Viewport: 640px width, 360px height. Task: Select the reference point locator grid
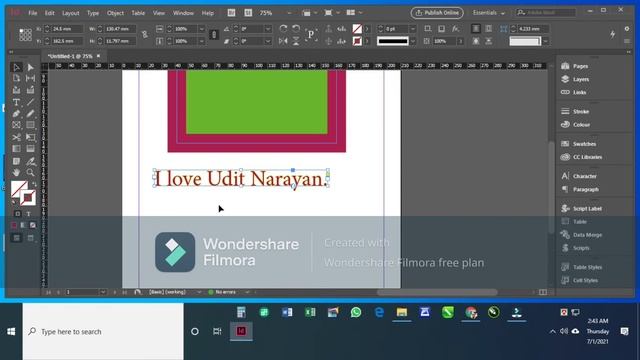(25, 35)
